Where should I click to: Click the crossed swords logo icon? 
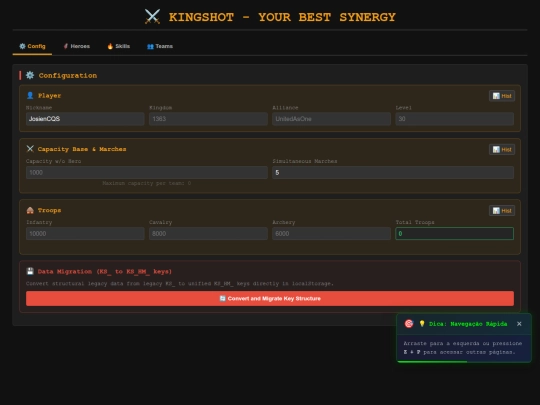pyautogui.click(x=152, y=17)
